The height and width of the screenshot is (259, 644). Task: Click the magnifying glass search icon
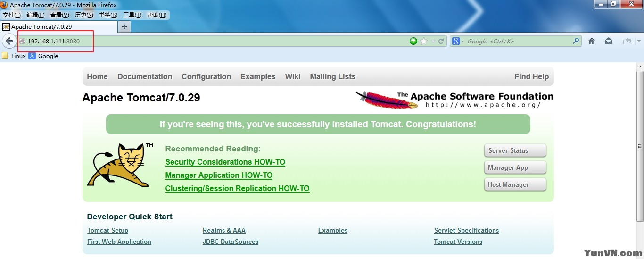tap(576, 41)
